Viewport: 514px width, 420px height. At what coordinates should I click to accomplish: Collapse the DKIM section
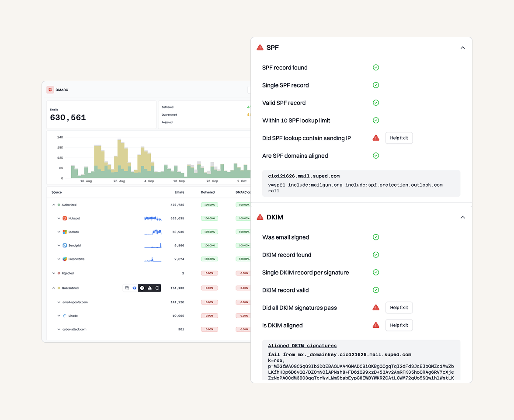click(x=462, y=217)
